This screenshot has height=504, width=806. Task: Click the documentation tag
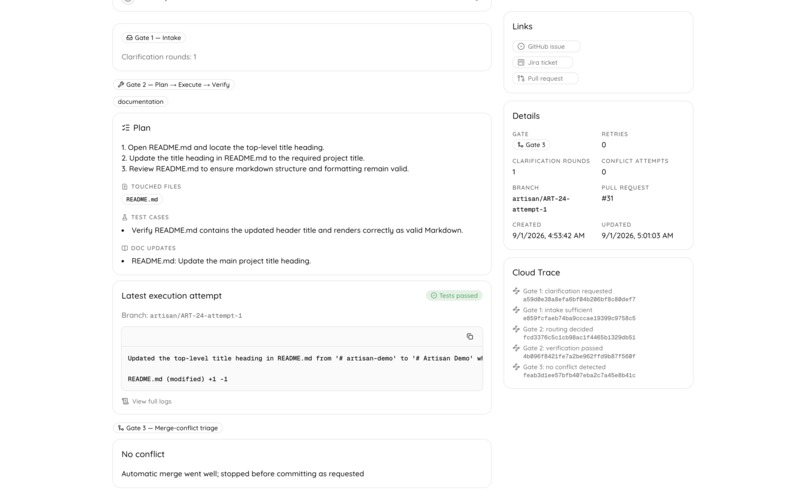click(140, 101)
